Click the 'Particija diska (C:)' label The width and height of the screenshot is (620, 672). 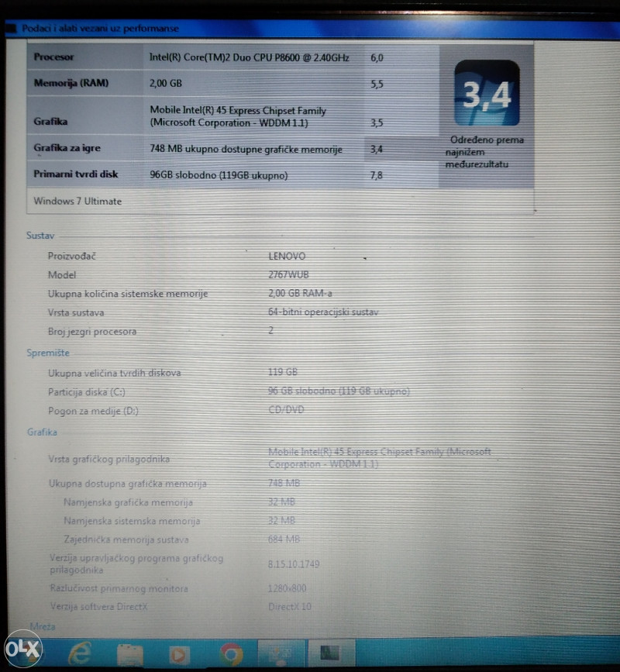[x=87, y=391]
